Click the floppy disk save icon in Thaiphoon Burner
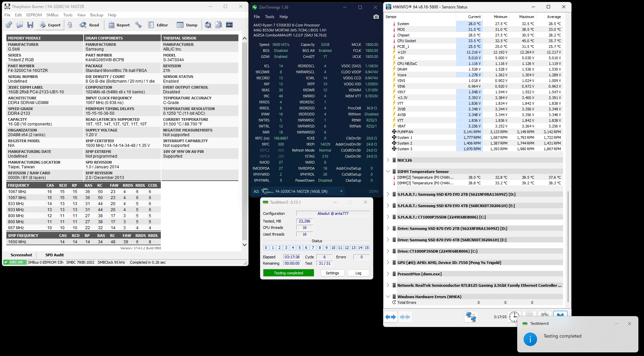The width and height of the screenshot is (644, 356). point(30,25)
